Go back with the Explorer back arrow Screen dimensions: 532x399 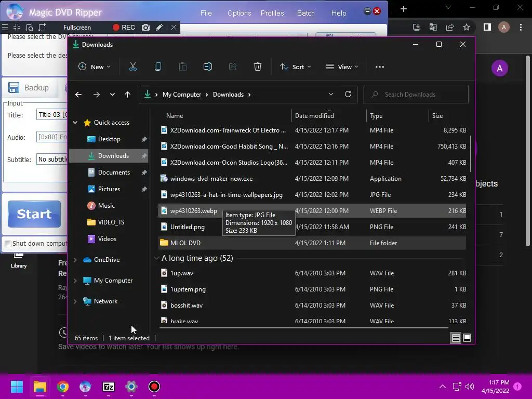pos(78,95)
